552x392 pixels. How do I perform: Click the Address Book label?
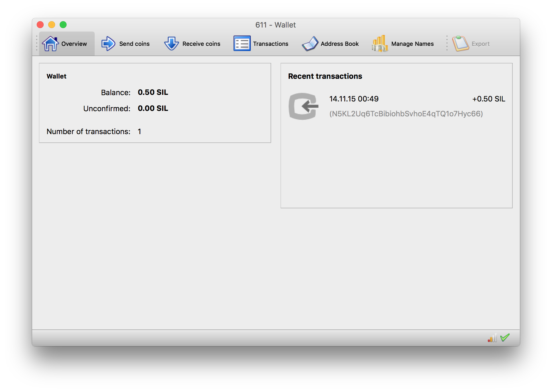(x=340, y=44)
